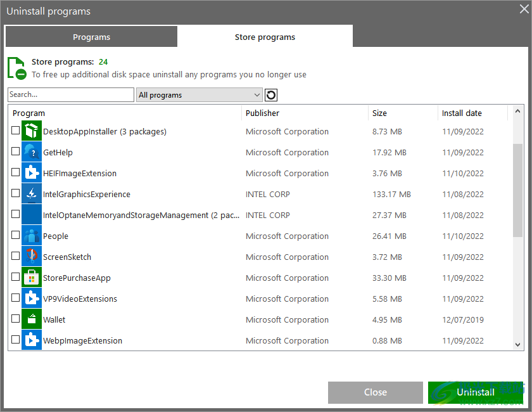The image size is (532, 412).
Task: Select the GetHelp program name
Action: tap(58, 153)
